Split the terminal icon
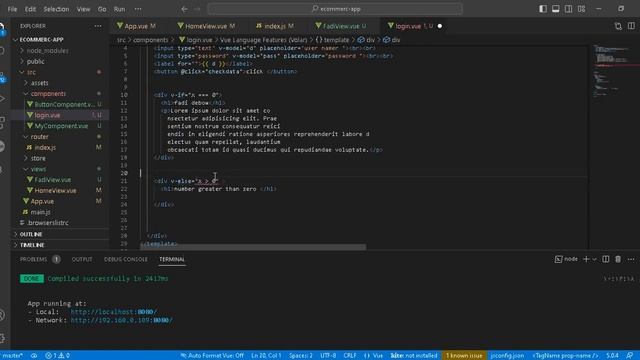The height and width of the screenshot is (360, 640). pos(606,259)
